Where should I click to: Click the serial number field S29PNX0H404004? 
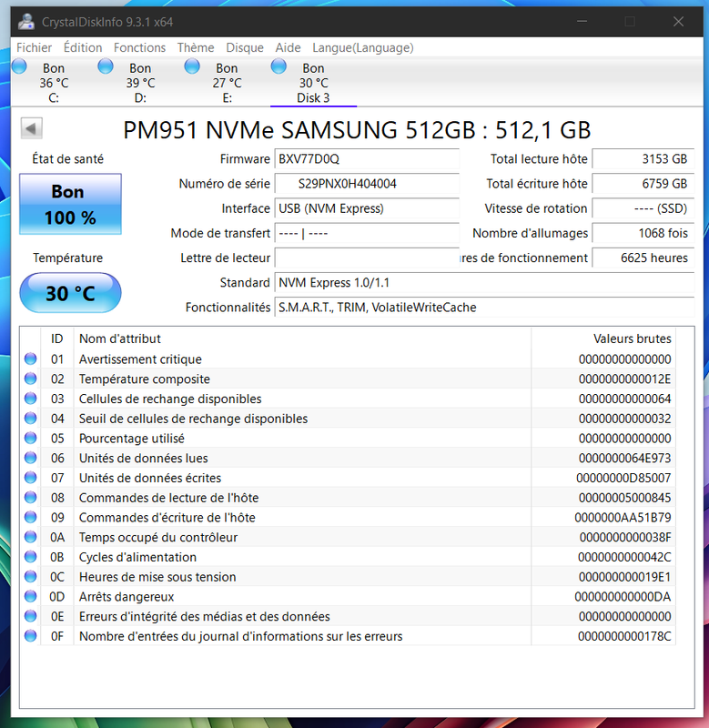pos(367,184)
